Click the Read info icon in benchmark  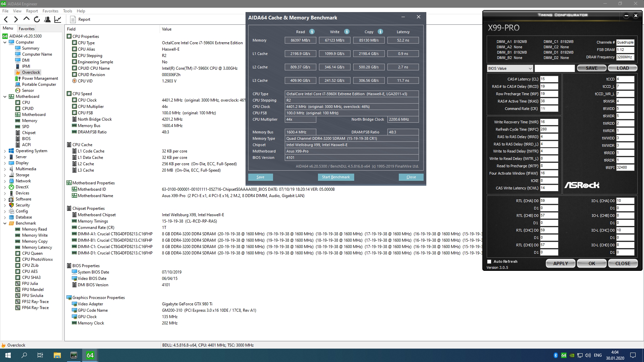[x=312, y=32]
